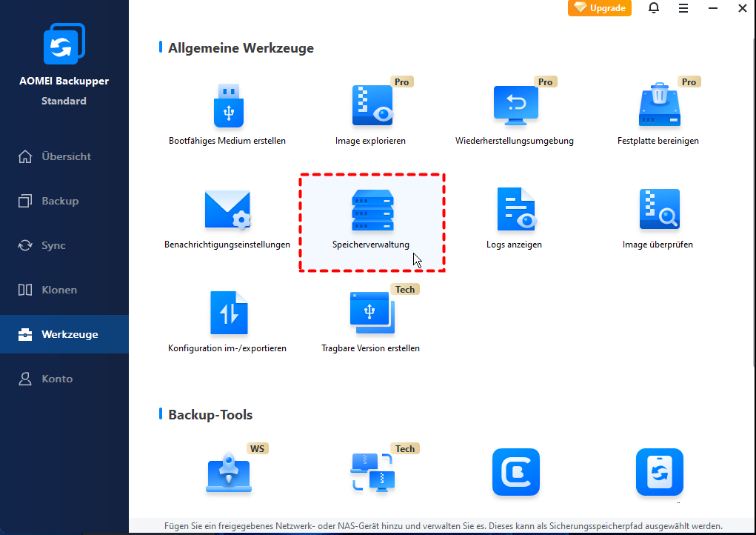Viewport: 756px width, 535px height.
Task: Click the rocket laptop WS backup tool
Action: pos(229,472)
